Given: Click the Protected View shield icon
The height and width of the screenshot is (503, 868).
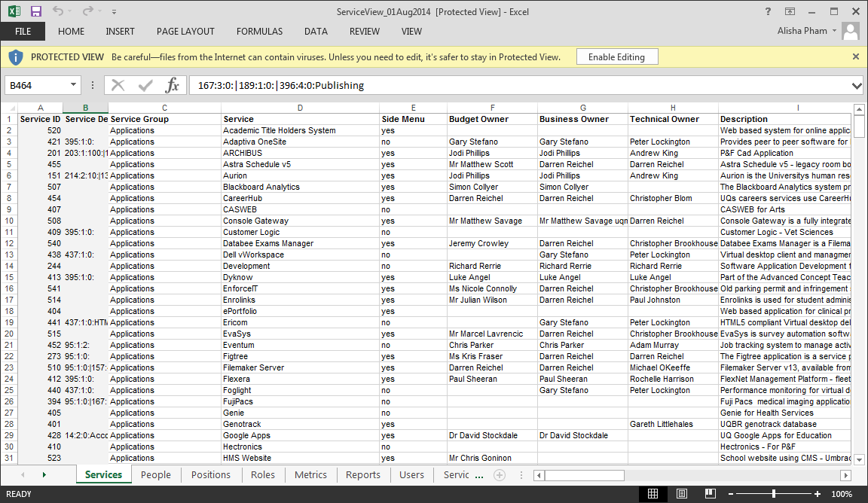Looking at the screenshot, I should [16, 57].
